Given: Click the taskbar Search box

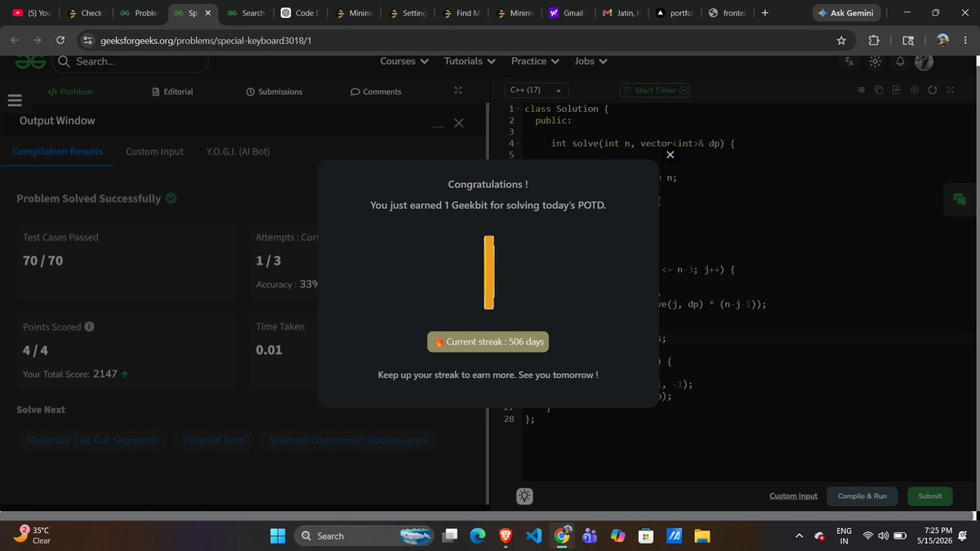Looking at the screenshot, I should pos(363,535).
